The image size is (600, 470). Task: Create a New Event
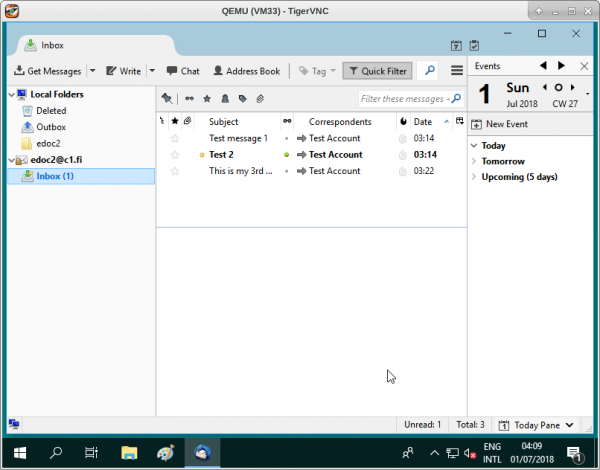click(x=499, y=124)
